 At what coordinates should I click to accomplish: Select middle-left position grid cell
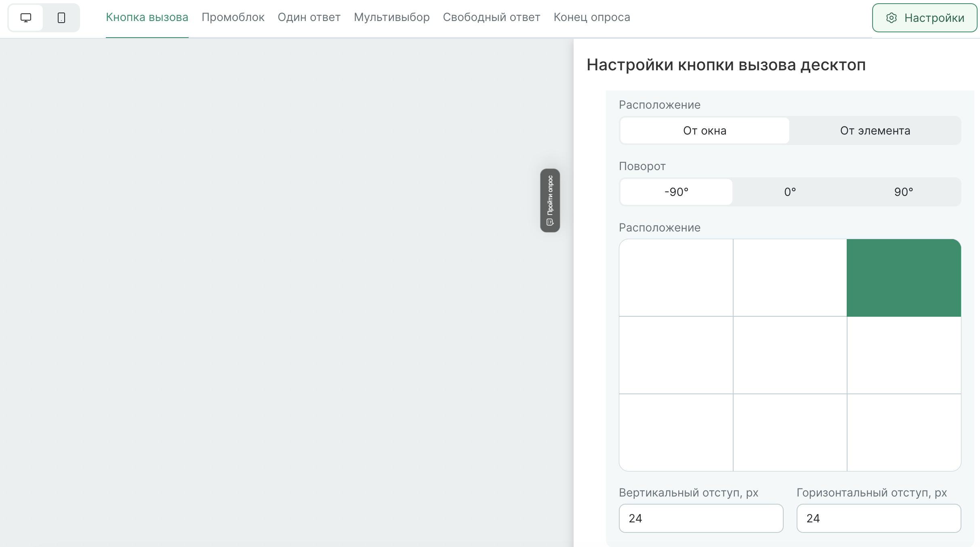click(676, 355)
